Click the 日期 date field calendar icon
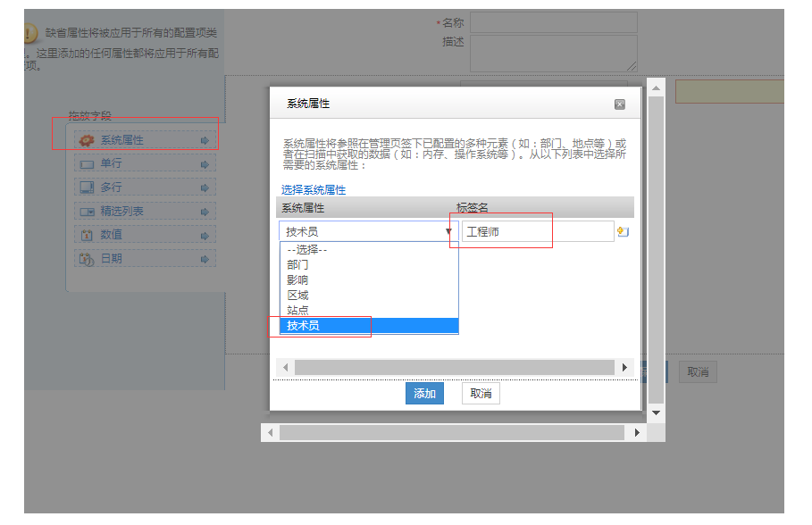The width and height of the screenshot is (812, 525). [x=87, y=259]
